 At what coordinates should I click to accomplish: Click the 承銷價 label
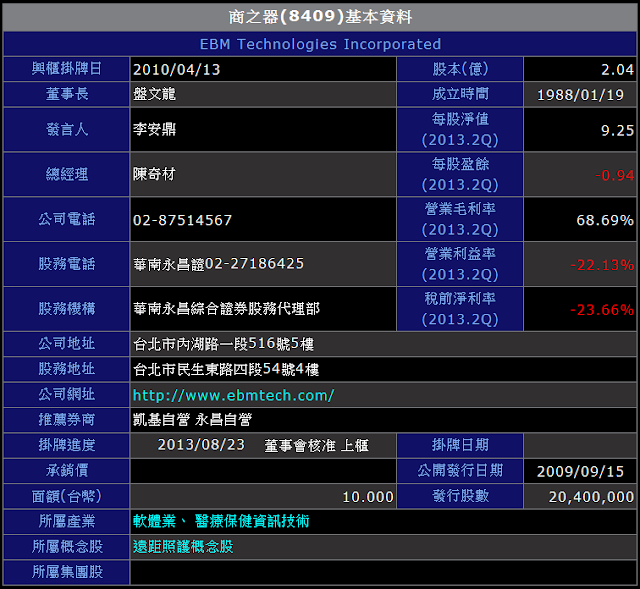[x=67, y=471]
